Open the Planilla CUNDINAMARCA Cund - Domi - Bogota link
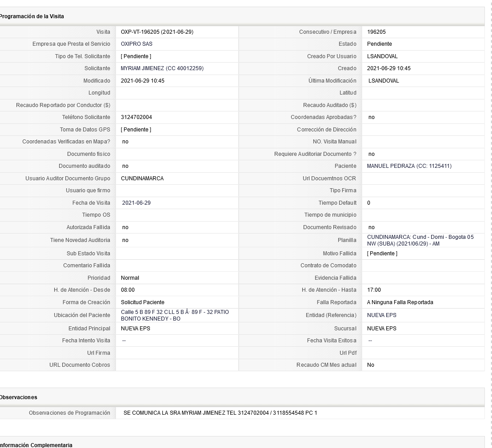Image resolution: width=492 pixels, height=448 pixels. click(420, 241)
